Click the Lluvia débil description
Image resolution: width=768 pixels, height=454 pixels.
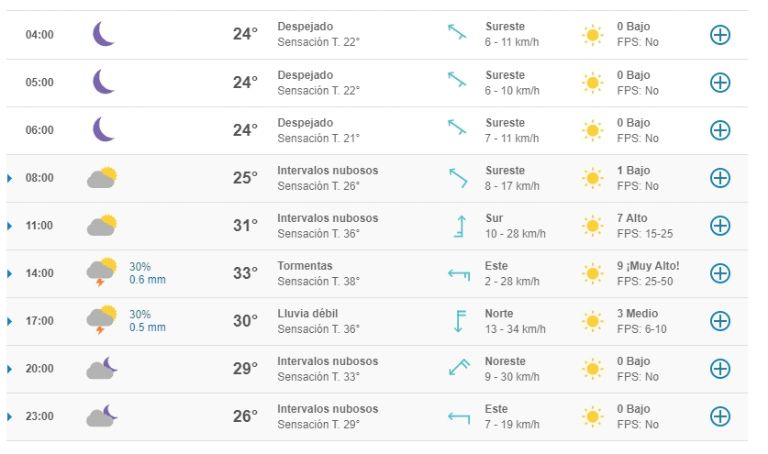point(308,313)
